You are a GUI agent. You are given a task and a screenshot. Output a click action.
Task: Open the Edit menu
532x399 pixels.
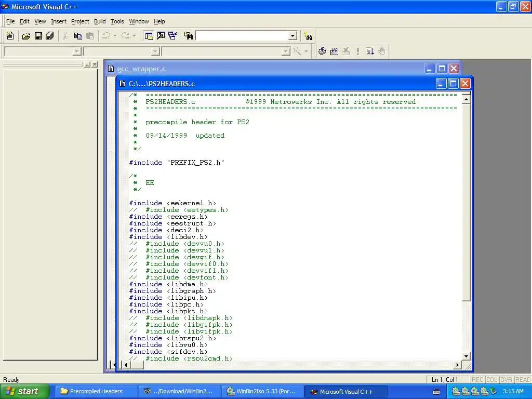[24, 21]
